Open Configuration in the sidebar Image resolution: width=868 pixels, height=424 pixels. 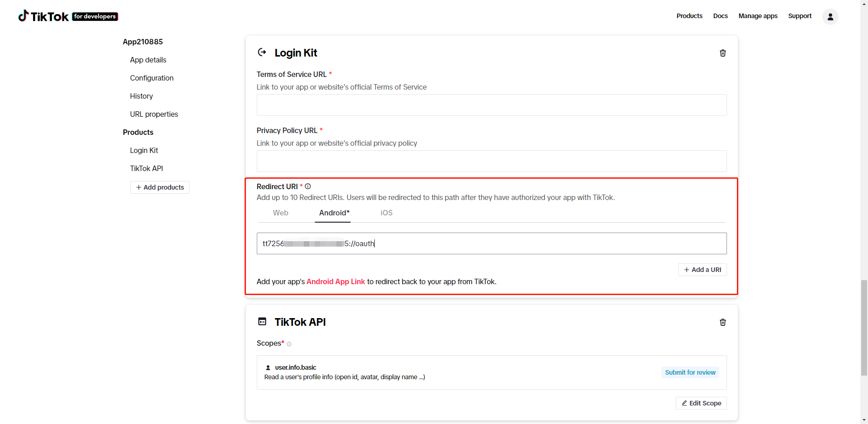152,78
